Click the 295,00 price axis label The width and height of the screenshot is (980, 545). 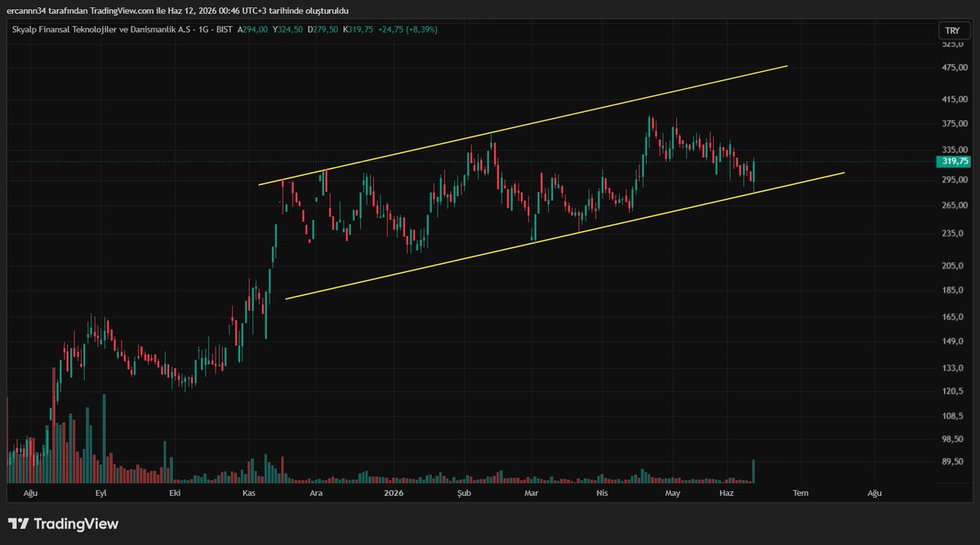954,181
